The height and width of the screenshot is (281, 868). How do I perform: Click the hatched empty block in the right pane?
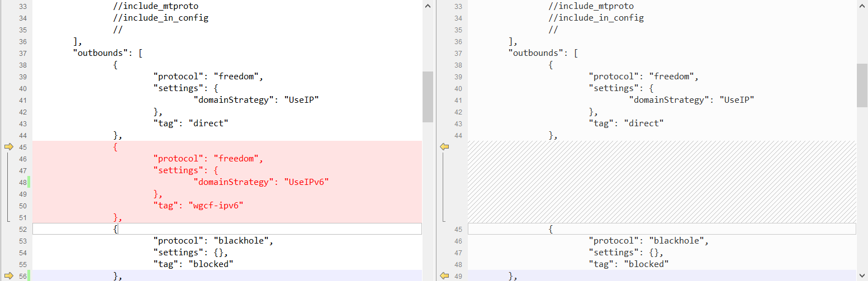pyautogui.click(x=661, y=182)
